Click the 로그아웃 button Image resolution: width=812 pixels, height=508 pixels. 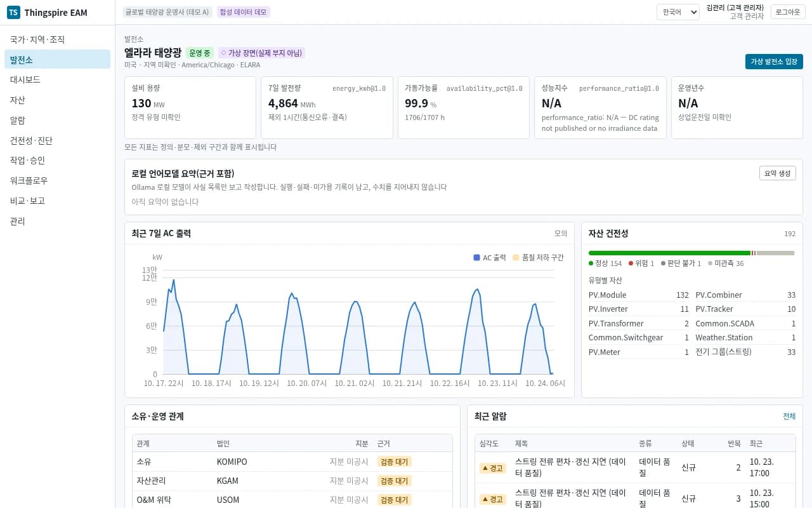click(x=788, y=12)
